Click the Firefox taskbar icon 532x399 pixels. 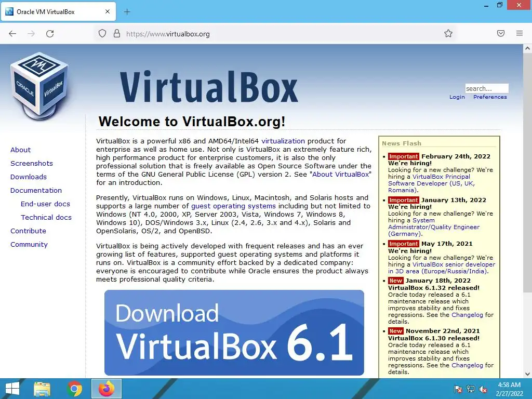(107, 389)
